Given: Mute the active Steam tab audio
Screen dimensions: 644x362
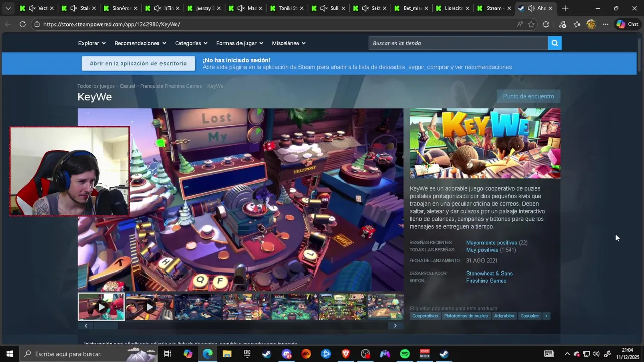Looking at the screenshot, I should pos(531,8).
